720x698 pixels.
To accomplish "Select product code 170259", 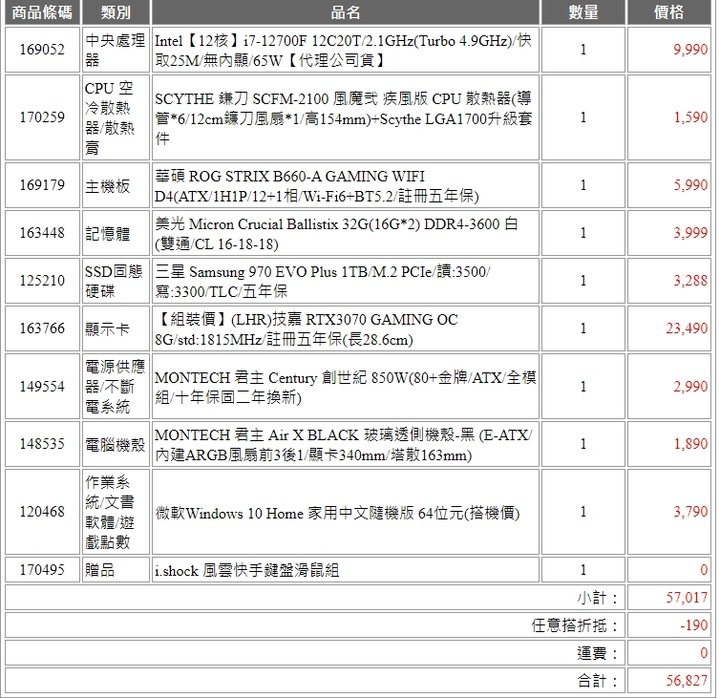I will (42, 117).
